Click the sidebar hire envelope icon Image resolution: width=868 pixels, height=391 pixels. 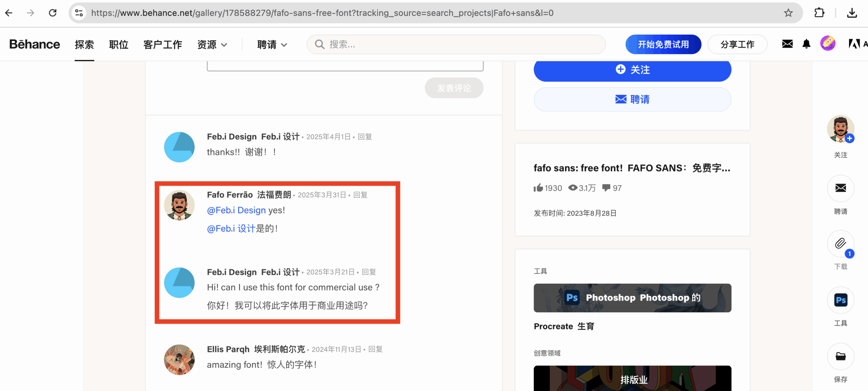click(x=841, y=188)
